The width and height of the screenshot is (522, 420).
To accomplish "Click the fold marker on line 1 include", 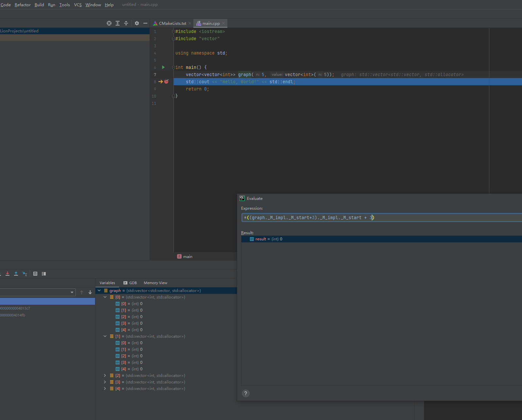I will (174, 31).
